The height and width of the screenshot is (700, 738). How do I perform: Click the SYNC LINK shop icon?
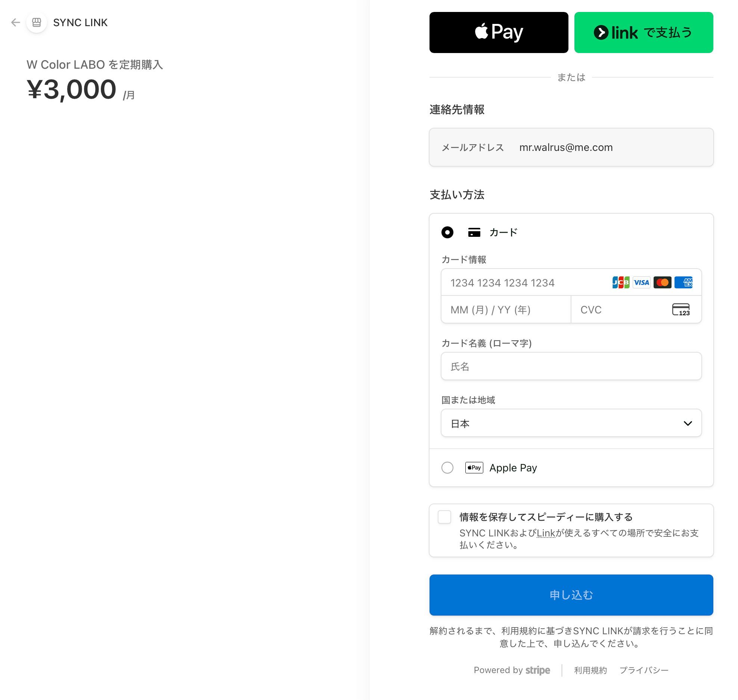[36, 22]
